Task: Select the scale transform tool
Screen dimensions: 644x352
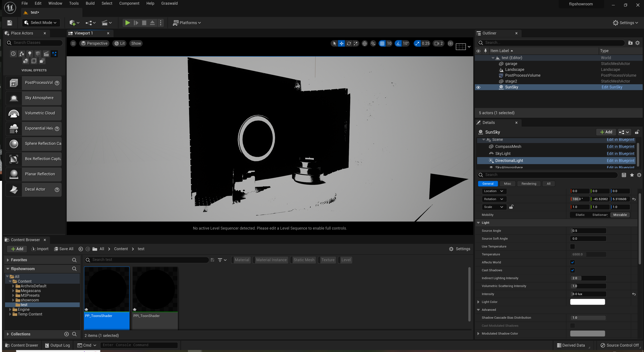Action: (x=355, y=43)
